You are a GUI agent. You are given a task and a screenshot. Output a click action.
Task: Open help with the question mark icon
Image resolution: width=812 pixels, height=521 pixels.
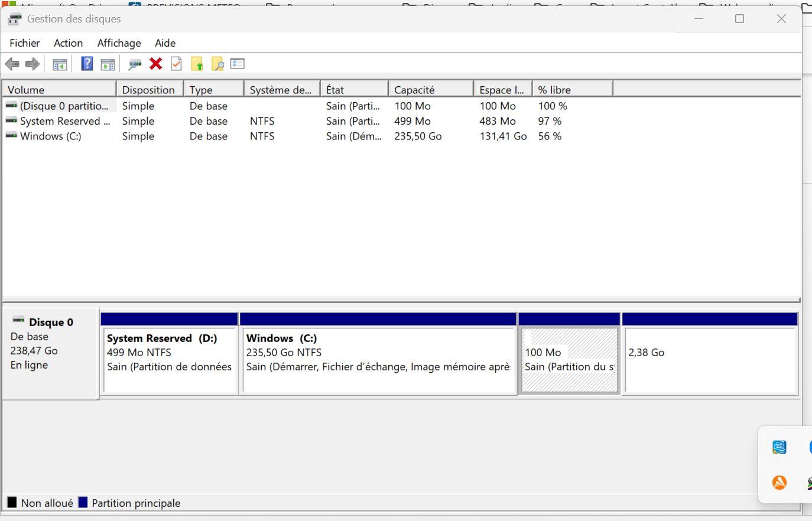(x=87, y=64)
